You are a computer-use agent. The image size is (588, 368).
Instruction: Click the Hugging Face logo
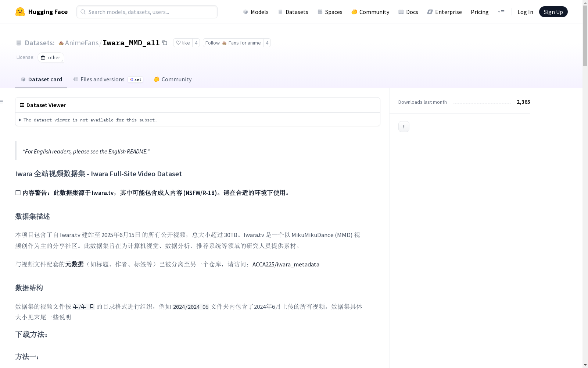pos(41,12)
